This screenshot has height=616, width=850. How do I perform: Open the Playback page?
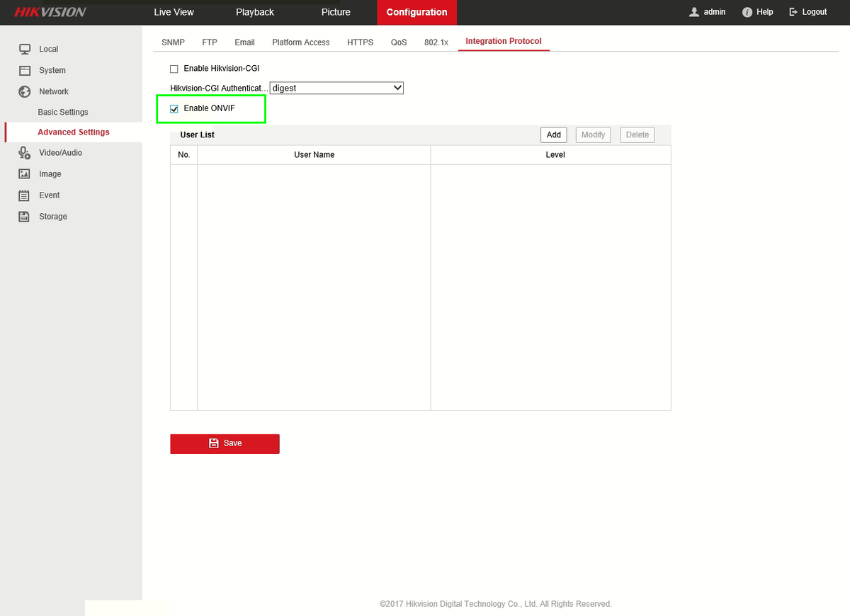point(254,12)
